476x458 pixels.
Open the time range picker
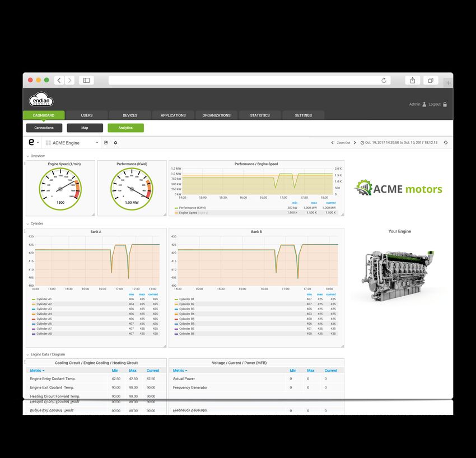(399, 143)
